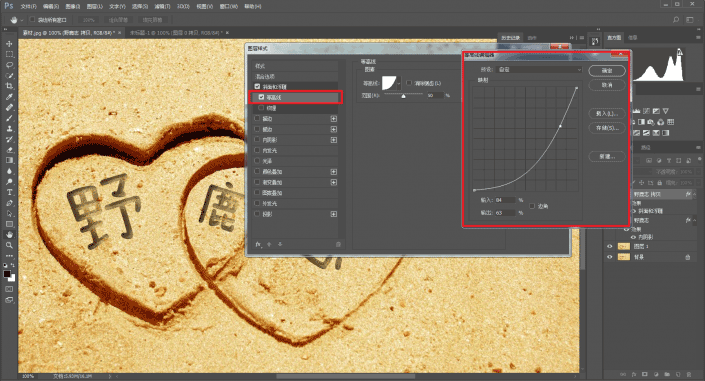Toggle Quick Mask mode icon
The height and width of the screenshot is (381, 705).
tap(9, 289)
